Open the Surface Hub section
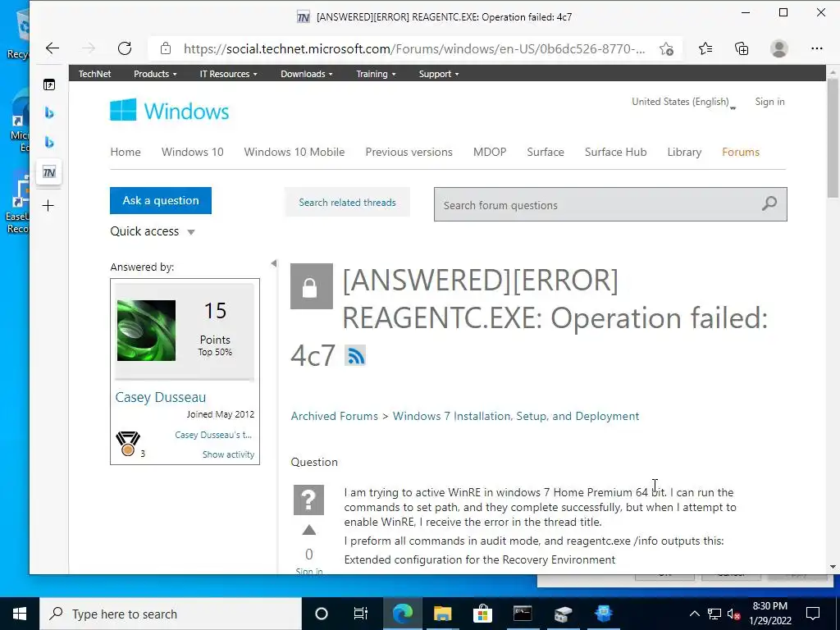 (x=615, y=152)
